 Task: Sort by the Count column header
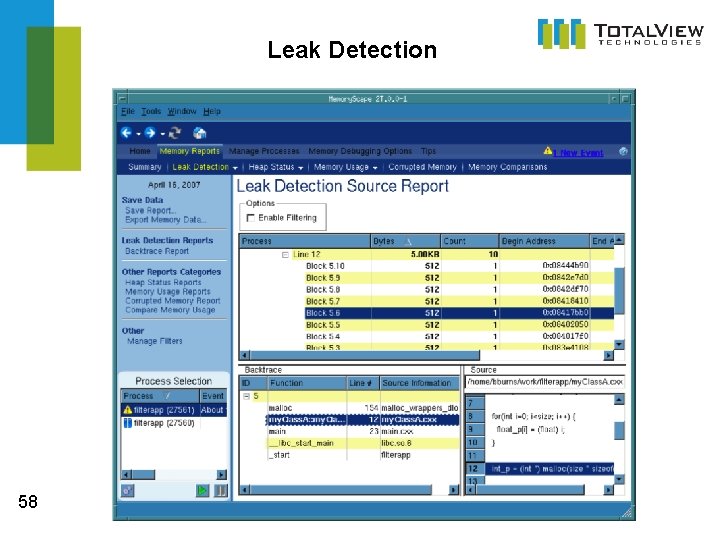click(x=470, y=241)
